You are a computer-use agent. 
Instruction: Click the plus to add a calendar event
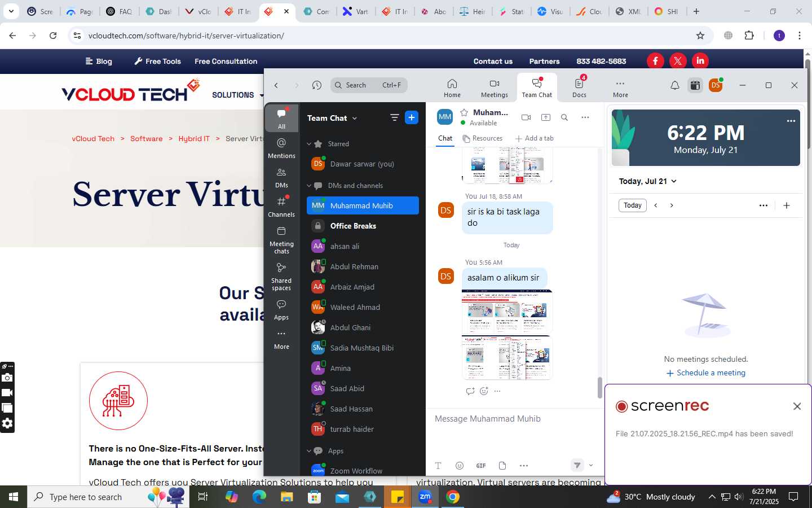pyautogui.click(x=787, y=205)
